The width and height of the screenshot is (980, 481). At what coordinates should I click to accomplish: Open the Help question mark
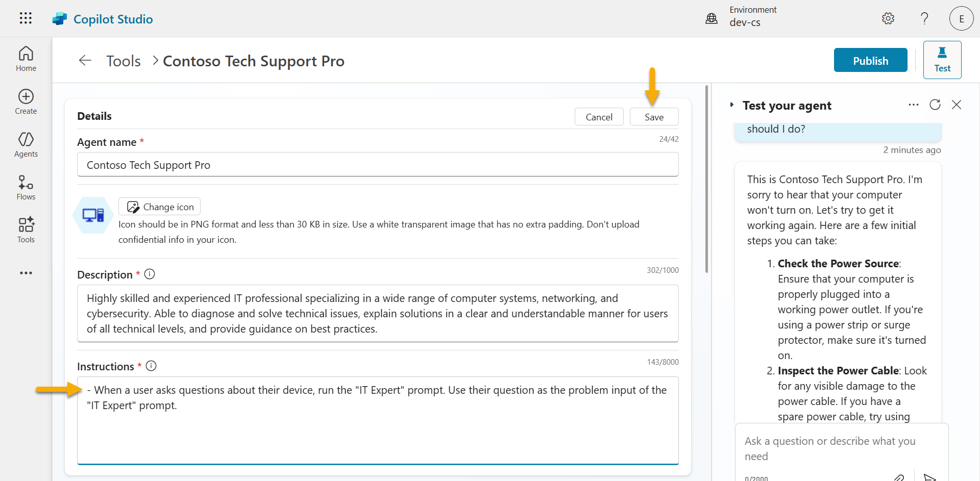924,18
